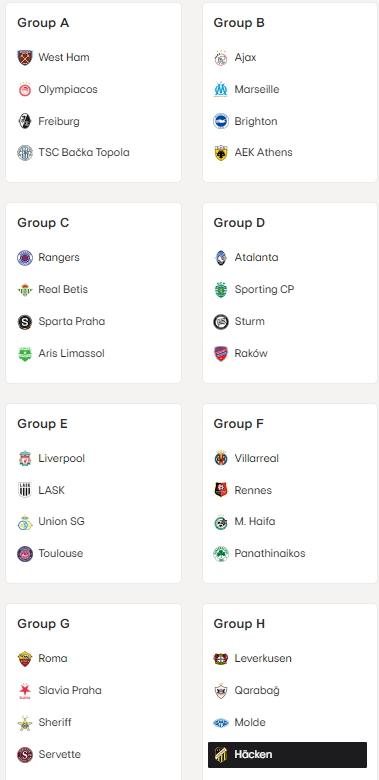Click the Slavia Praha star logo
379x780 pixels.
(24, 690)
